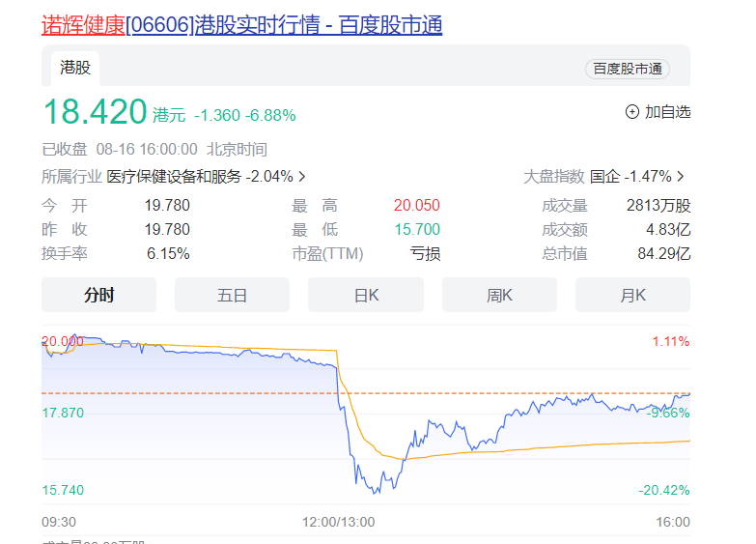This screenshot has height=544, width=756.
Task: Click the 16:00 time axis label
Action: pyautogui.click(x=673, y=523)
